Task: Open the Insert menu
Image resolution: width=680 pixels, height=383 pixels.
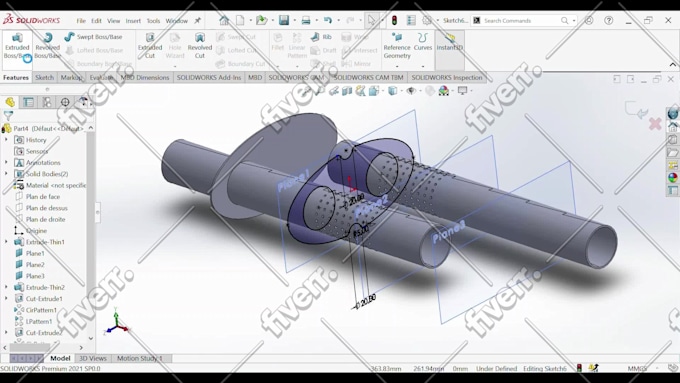Action: pos(133,20)
